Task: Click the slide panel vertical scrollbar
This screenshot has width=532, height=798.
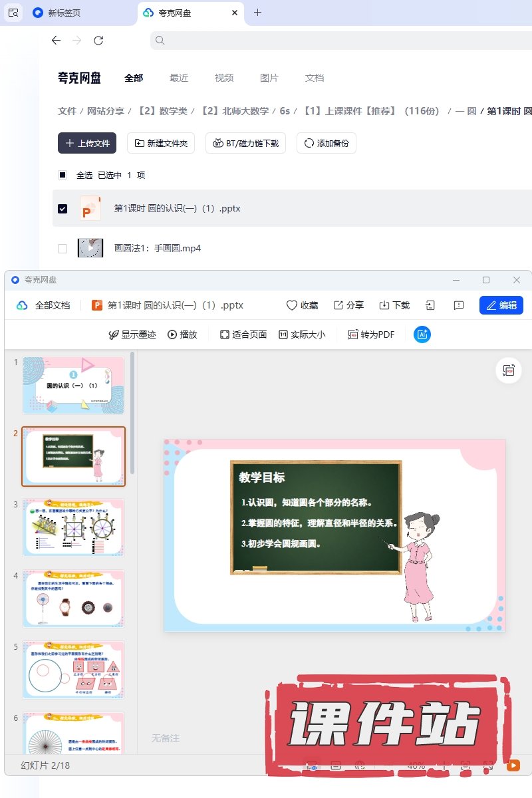Action: pos(132,412)
